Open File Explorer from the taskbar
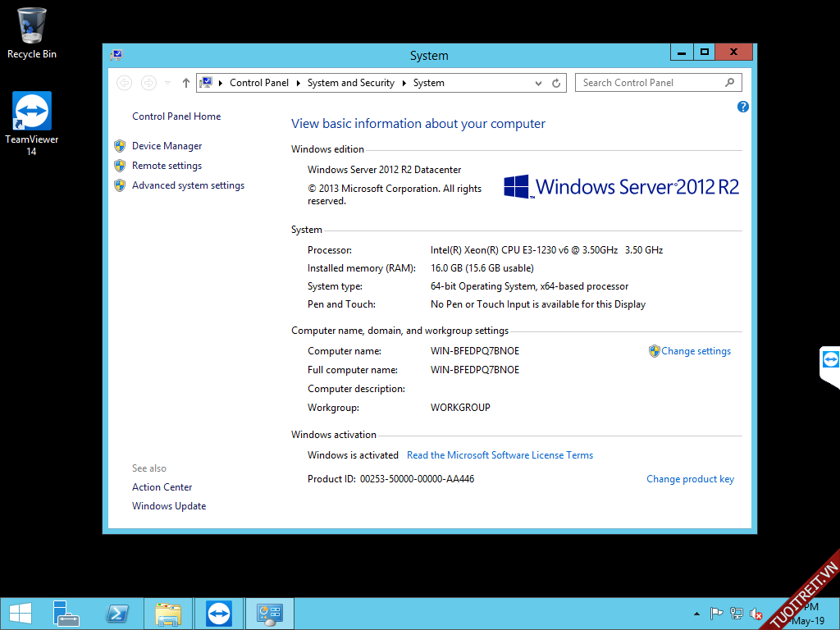840x630 pixels. coord(168,614)
